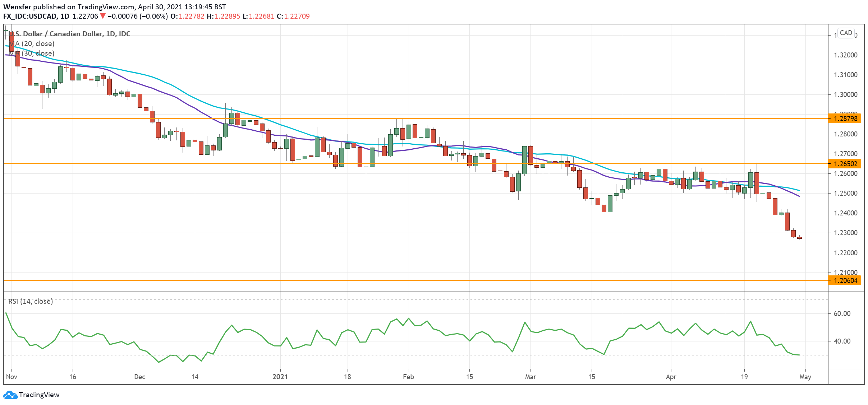Click the 'Feb' label on time axis

408,377
